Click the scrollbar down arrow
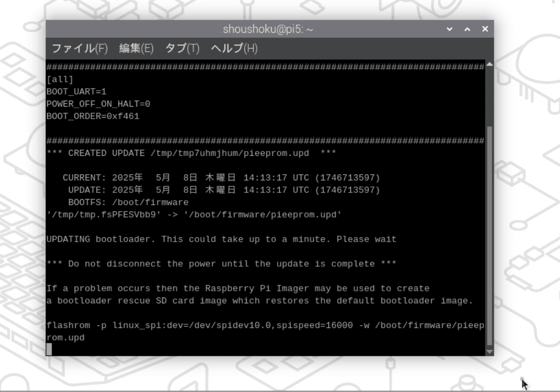Image resolution: width=560 pixels, height=392 pixels. [x=489, y=351]
